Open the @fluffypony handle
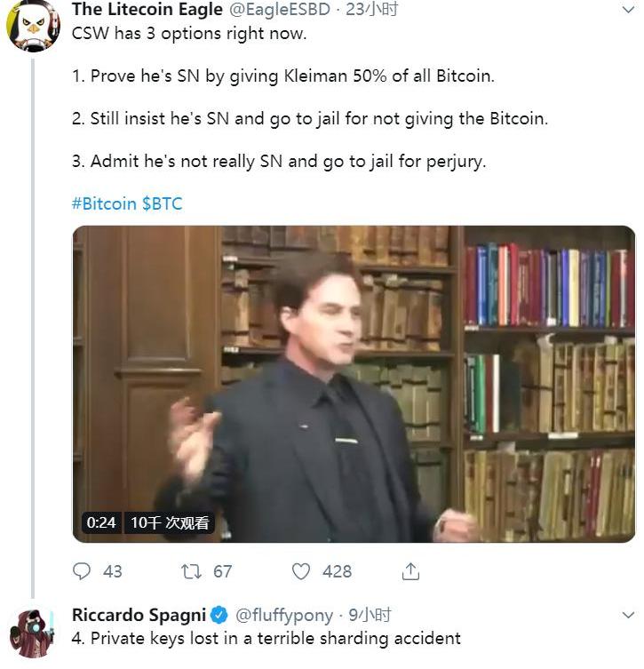Viewport: 644px width, 669px height. pos(284,615)
